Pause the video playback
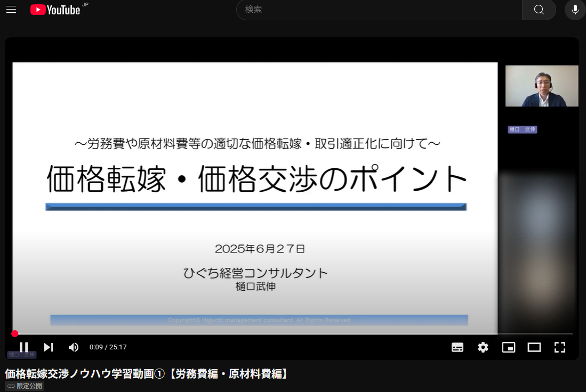 point(23,347)
